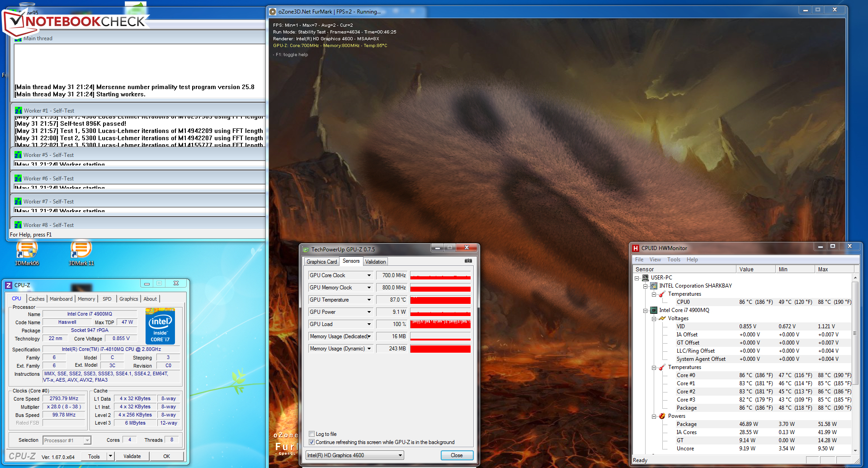
Task: Switch to the CPU-Z Graphics tab
Action: coord(129,299)
